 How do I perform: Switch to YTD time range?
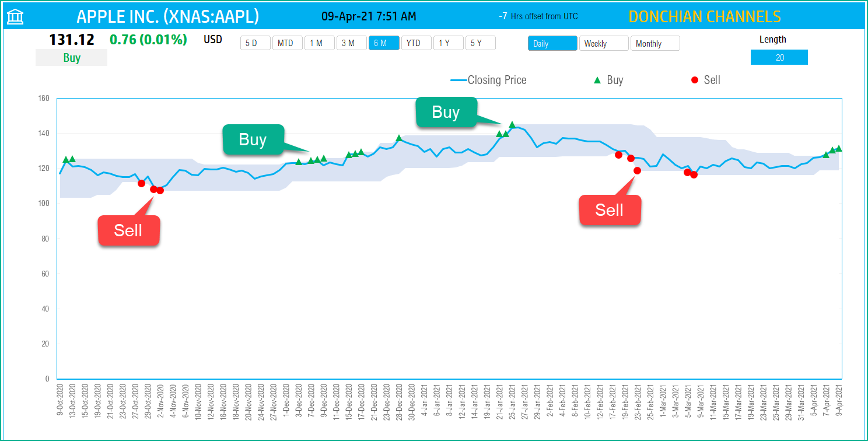point(416,43)
